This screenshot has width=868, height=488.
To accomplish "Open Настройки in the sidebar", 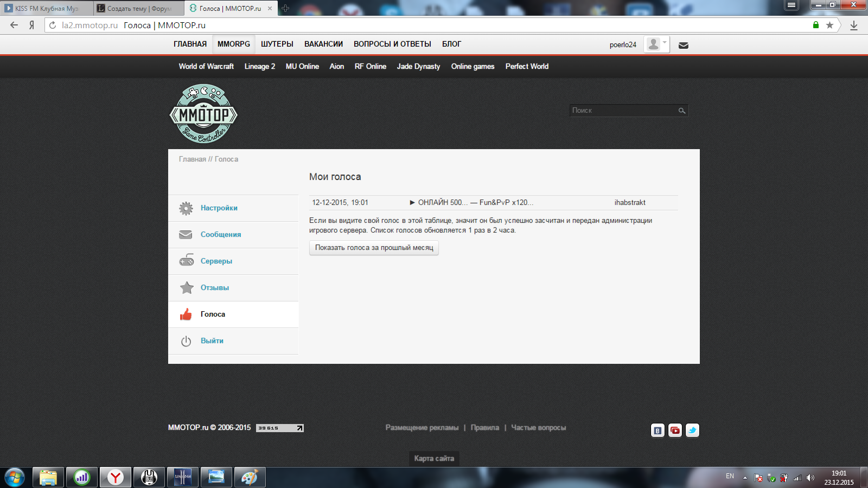I will 219,208.
